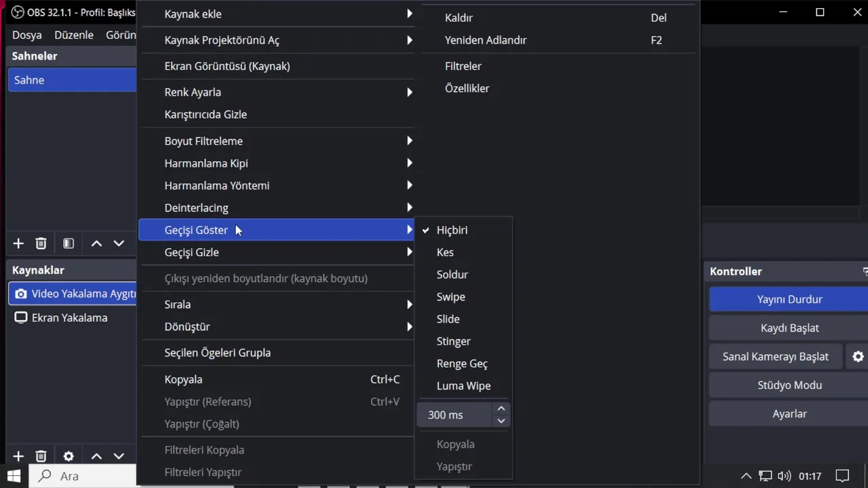
Task: Click the Windows volume tray icon
Action: (x=784, y=476)
